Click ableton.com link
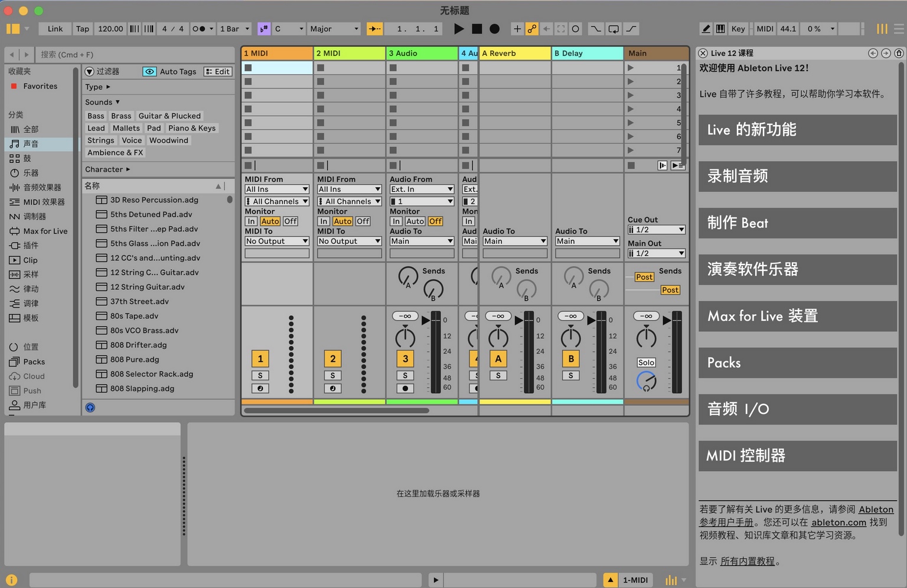The width and height of the screenshot is (907, 588). (x=839, y=522)
